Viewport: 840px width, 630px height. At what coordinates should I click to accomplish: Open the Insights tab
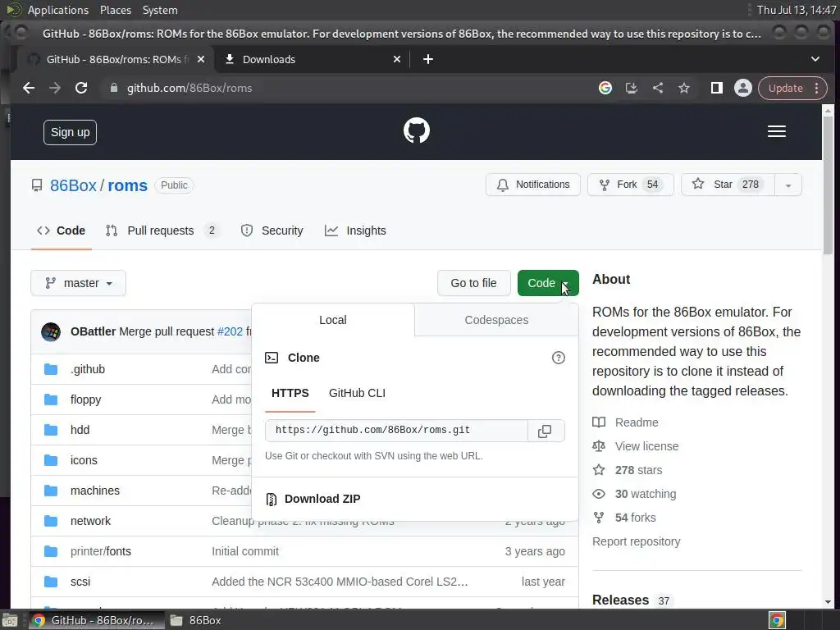(355, 231)
